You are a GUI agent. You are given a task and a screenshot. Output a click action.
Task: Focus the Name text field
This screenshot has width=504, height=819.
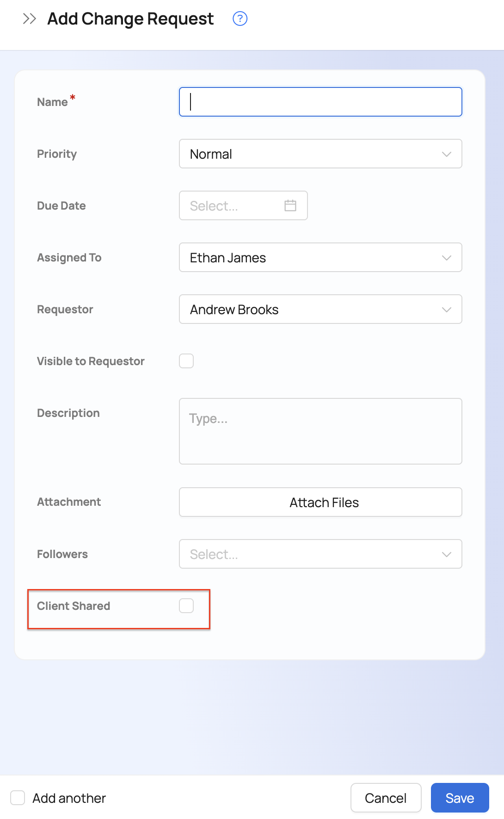click(x=320, y=102)
